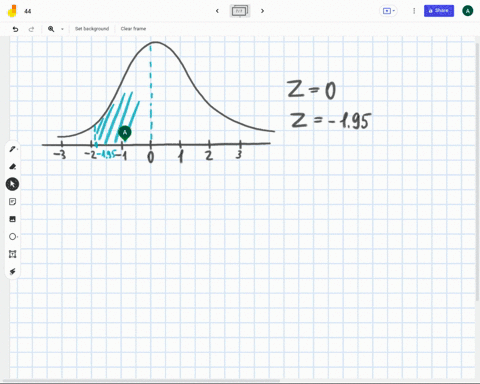480x384 pixels.
Task: Click Set background
Action: point(92,29)
